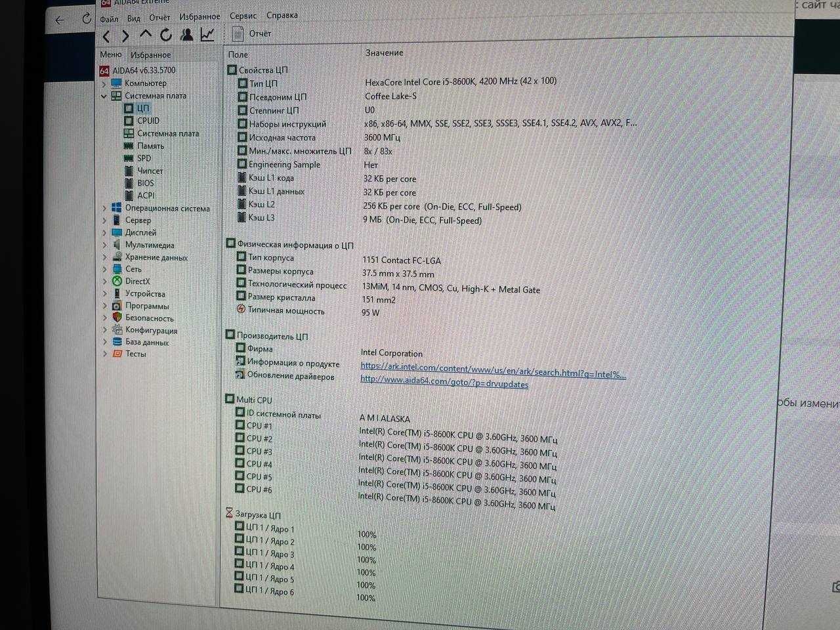Expand the Сервер tree node
The width and height of the screenshot is (840, 630).
104,220
